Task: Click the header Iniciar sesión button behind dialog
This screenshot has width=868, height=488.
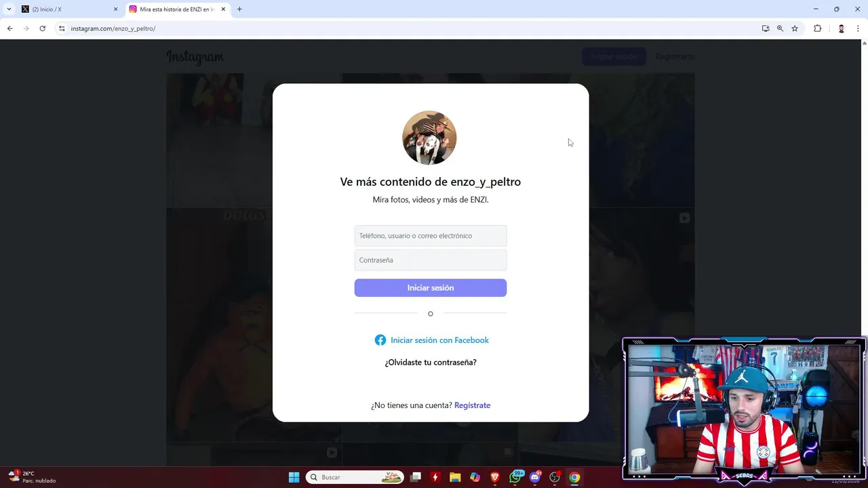Action: [614, 57]
